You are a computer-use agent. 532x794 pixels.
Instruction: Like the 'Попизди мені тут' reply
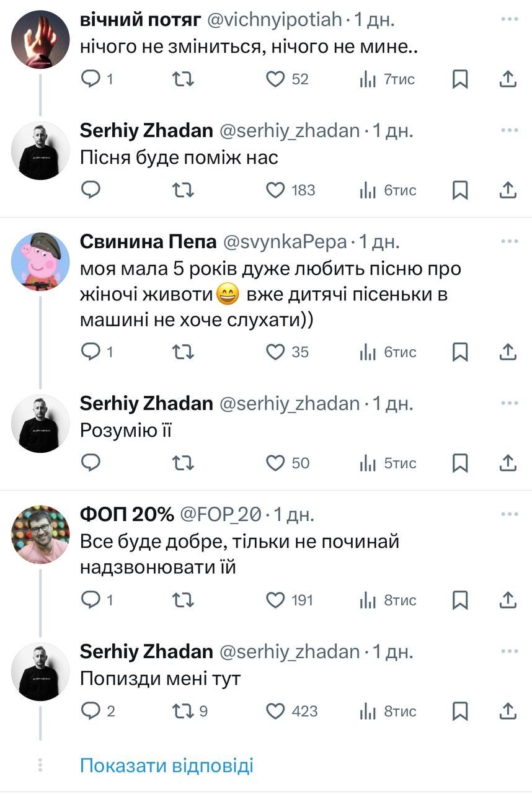[275, 711]
